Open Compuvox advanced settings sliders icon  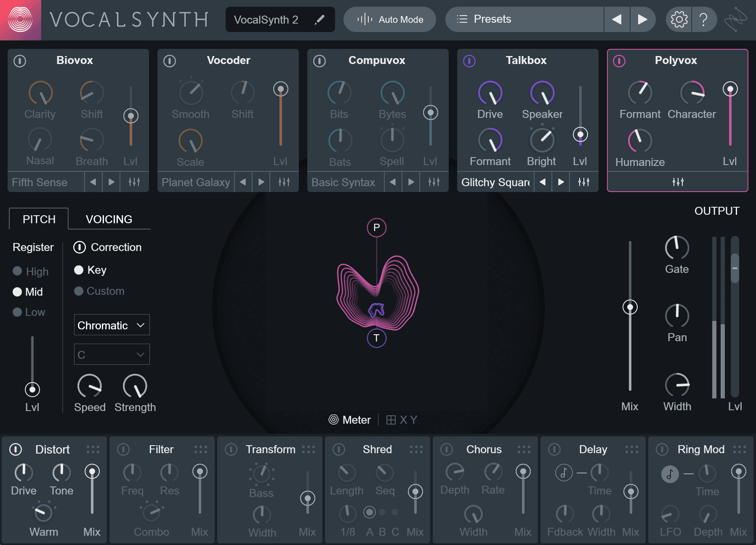pos(434,182)
